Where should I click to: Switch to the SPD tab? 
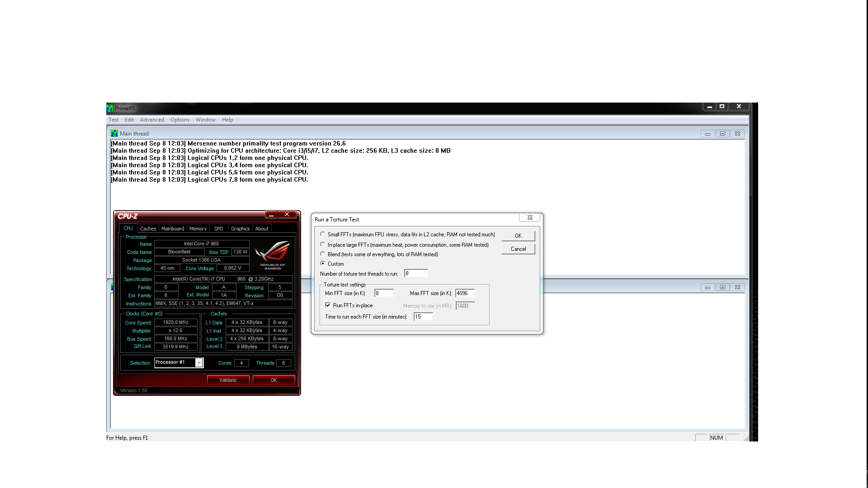(x=218, y=229)
